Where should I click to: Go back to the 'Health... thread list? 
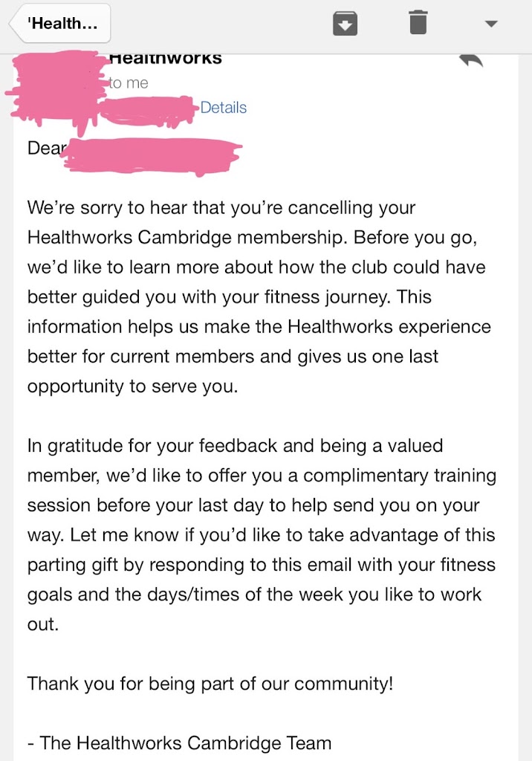59,23
